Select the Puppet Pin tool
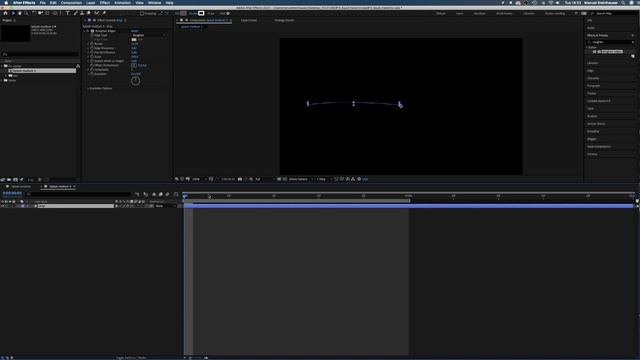The width and height of the screenshot is (640, 360). (104, 13)
